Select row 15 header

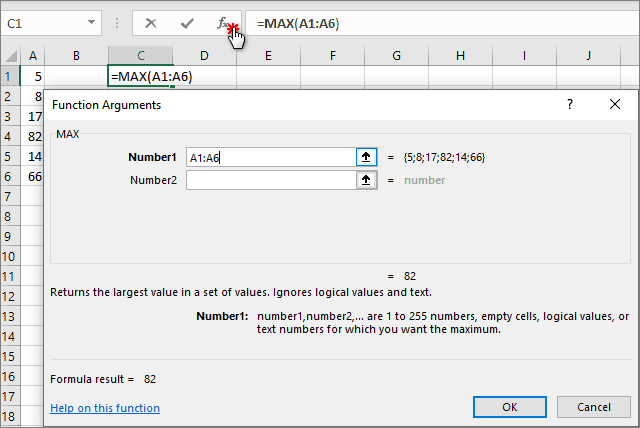coord(10,356)
